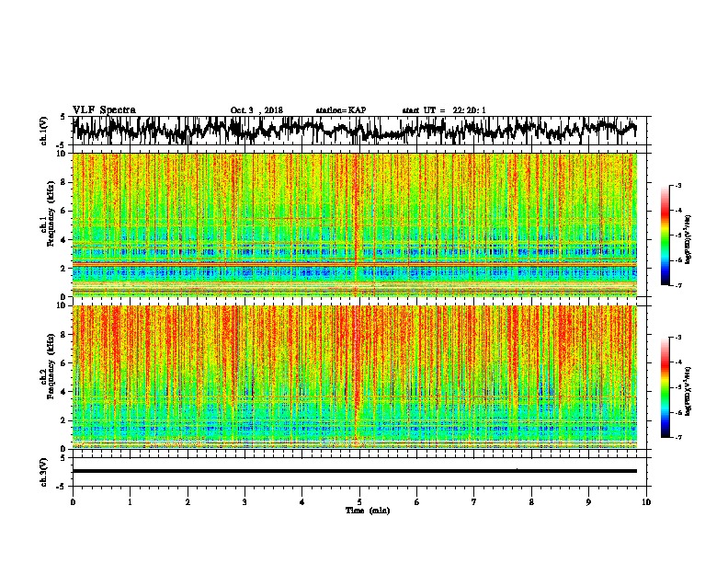The height and width of the screenshot is (563, 728).
Task: Click time axis tick label "9"
Action: tap(588, 502)
